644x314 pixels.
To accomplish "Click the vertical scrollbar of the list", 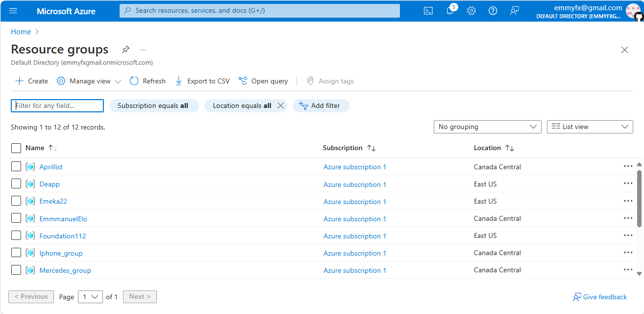I will click(639, 199).
